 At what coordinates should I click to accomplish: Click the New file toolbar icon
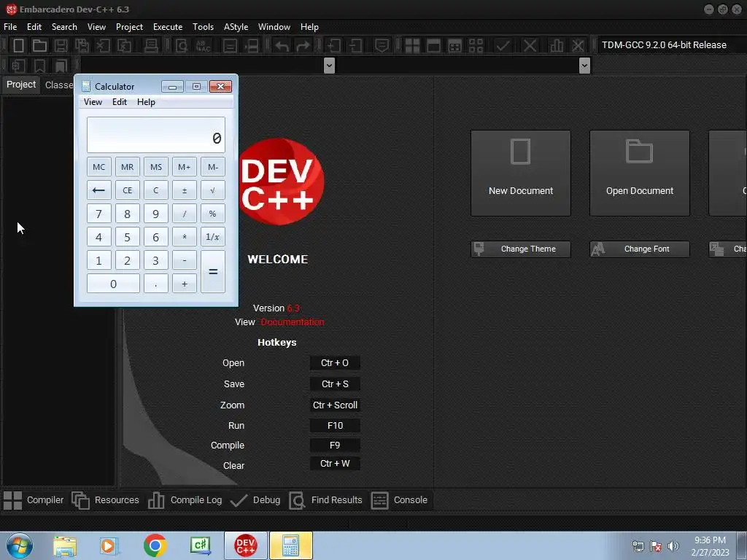18,45
